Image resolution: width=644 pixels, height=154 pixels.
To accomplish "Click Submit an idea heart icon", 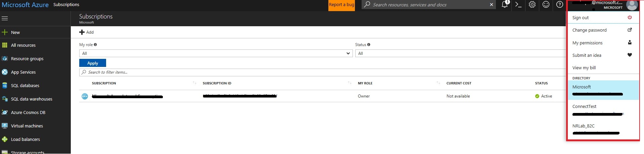I will coord(630,55).
